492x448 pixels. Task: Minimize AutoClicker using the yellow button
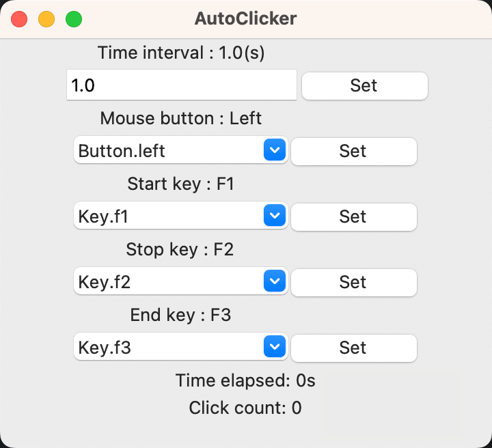[x=46, y=19]
